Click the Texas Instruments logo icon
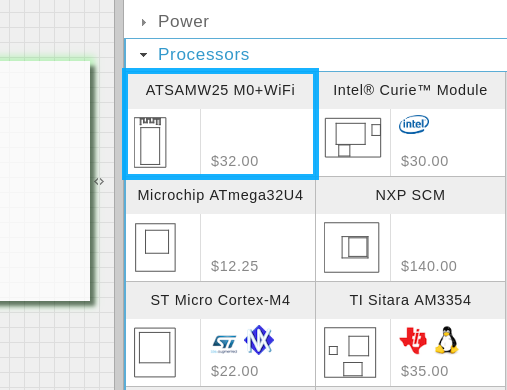This screenshot has height=390, width=507. click(413, 340)
